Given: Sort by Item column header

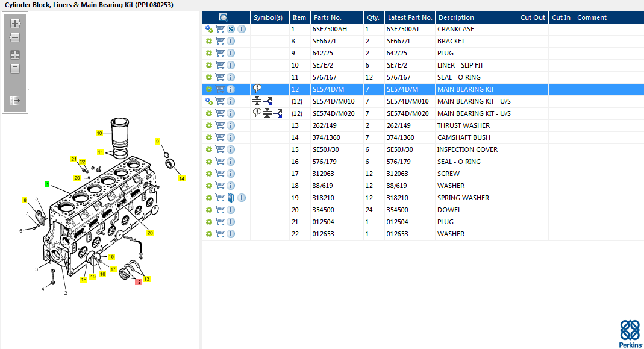Looking at the screenshot, I should [299, 17].
